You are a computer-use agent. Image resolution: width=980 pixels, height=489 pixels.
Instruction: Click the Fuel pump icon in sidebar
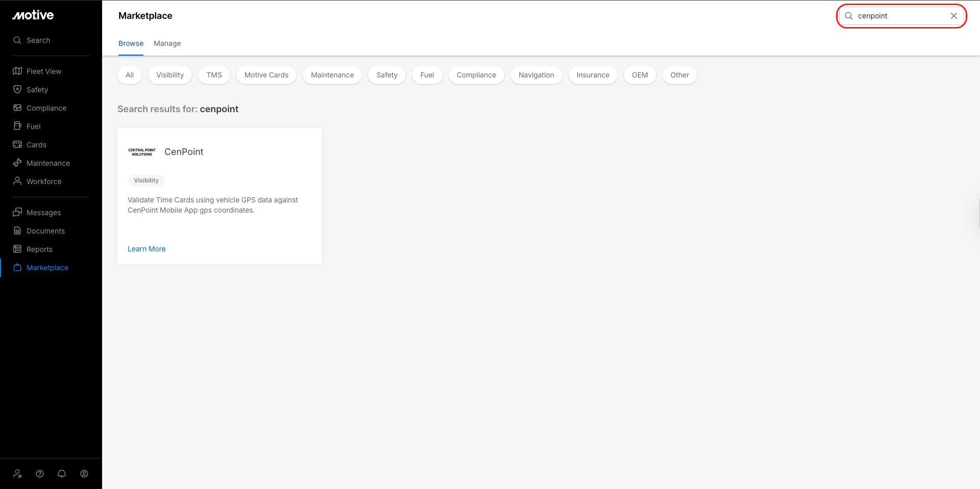click(x=17, y=126)
